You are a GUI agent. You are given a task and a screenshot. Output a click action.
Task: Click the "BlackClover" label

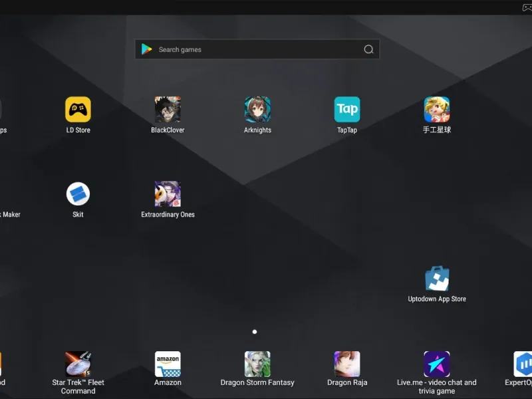click(168, 130)
